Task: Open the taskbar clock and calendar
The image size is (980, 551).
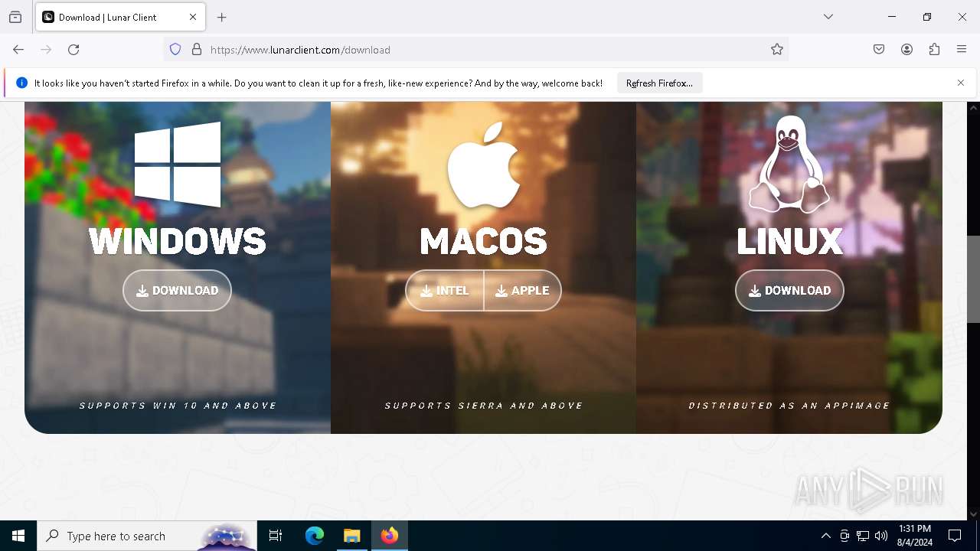Action: pos(915,536)
